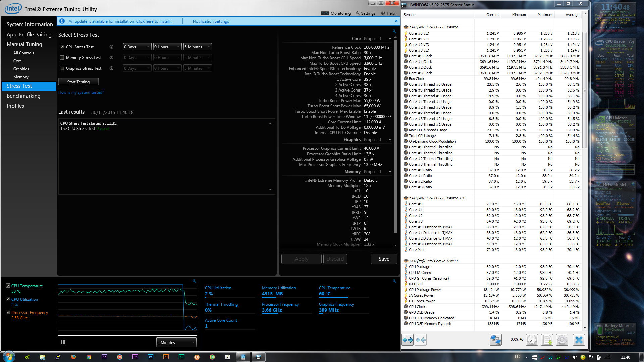
Task: Click the volume speaker tray icon
Action: click(575, 357)
